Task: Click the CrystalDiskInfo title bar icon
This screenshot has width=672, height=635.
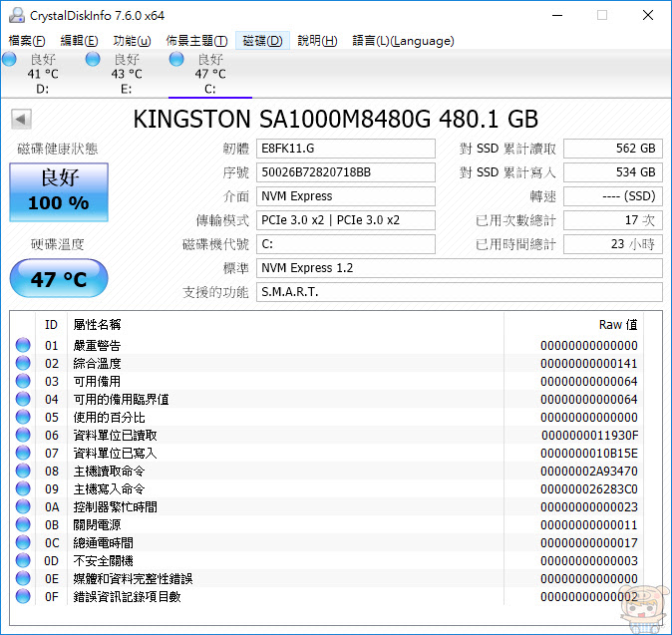Action: click(x=17, y=15)
